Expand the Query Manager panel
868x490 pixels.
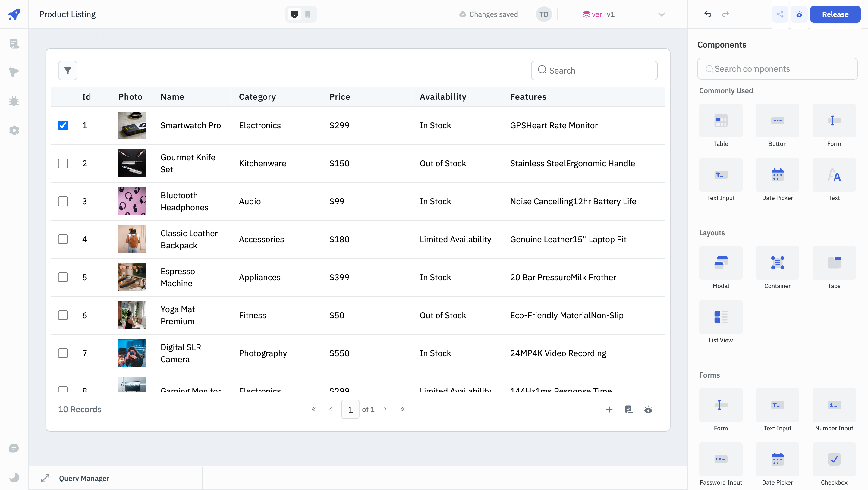tap(45, 478)
